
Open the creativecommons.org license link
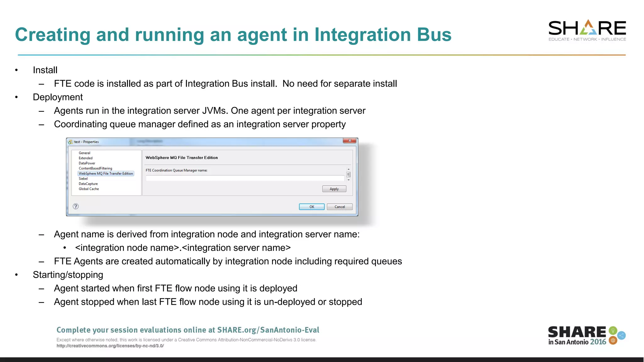pyautogui.click(x=110, y=346)
